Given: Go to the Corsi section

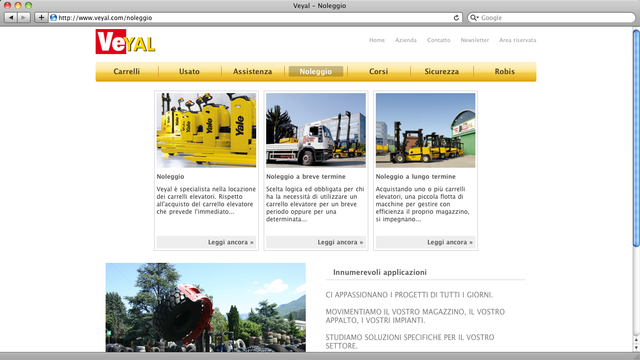Looking at the screenshot, I should (x=378, y=71).
